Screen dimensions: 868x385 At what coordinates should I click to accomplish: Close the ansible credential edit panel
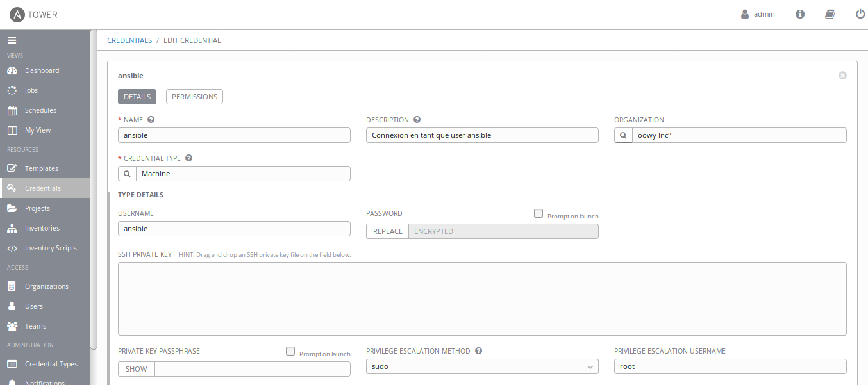click(x=842, y=76)
